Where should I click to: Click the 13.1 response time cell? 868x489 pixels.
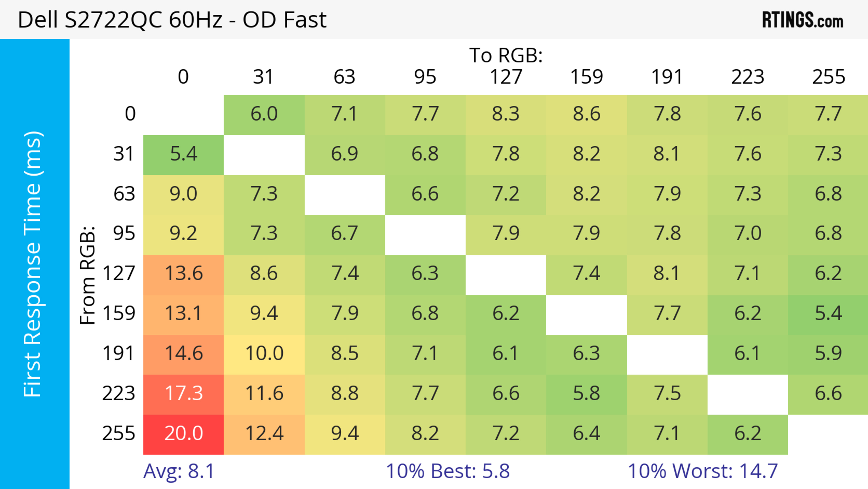184,314
